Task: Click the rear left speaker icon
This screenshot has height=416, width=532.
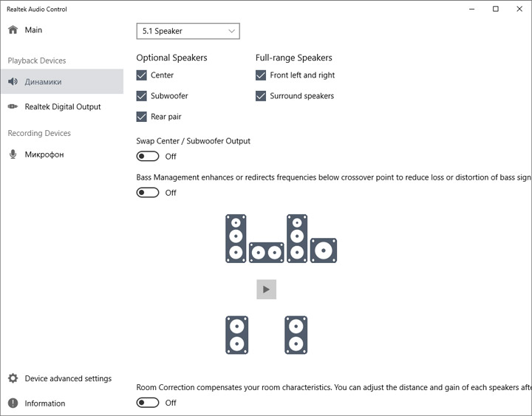Action: [x=236, y=335]
